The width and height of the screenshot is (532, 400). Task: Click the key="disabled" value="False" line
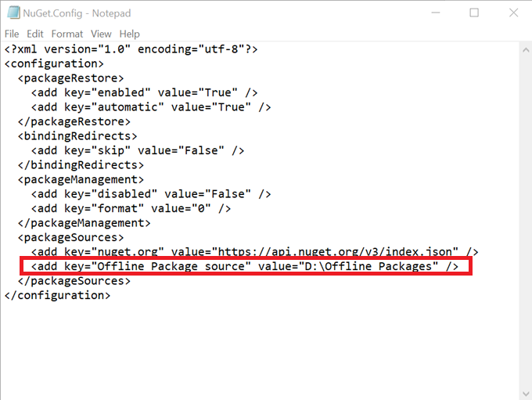[x=151, y=194]
